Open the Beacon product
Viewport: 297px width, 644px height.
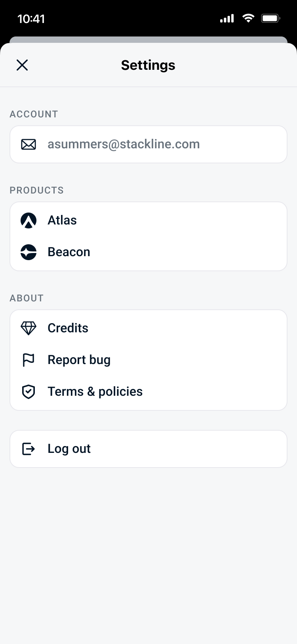tap(69, 252)
